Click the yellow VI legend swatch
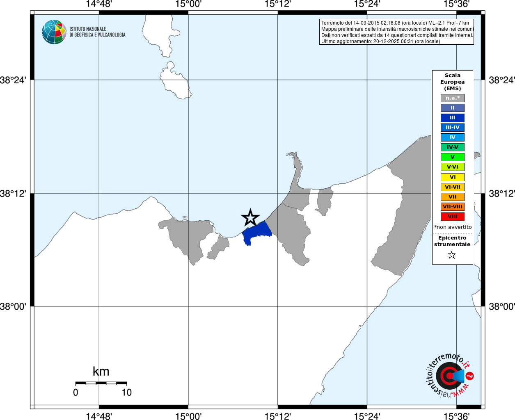515x420 pixels. click(x=453, y=177)
